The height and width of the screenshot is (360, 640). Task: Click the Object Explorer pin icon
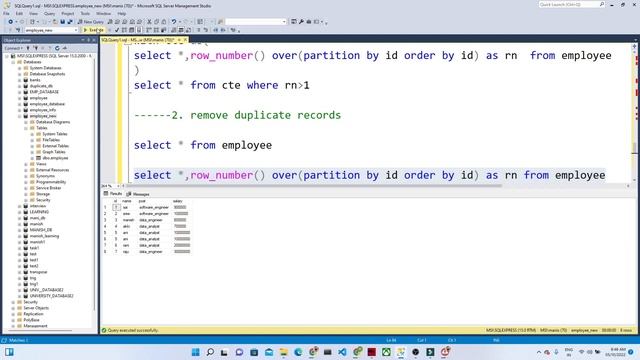click(x=89, y=40)
